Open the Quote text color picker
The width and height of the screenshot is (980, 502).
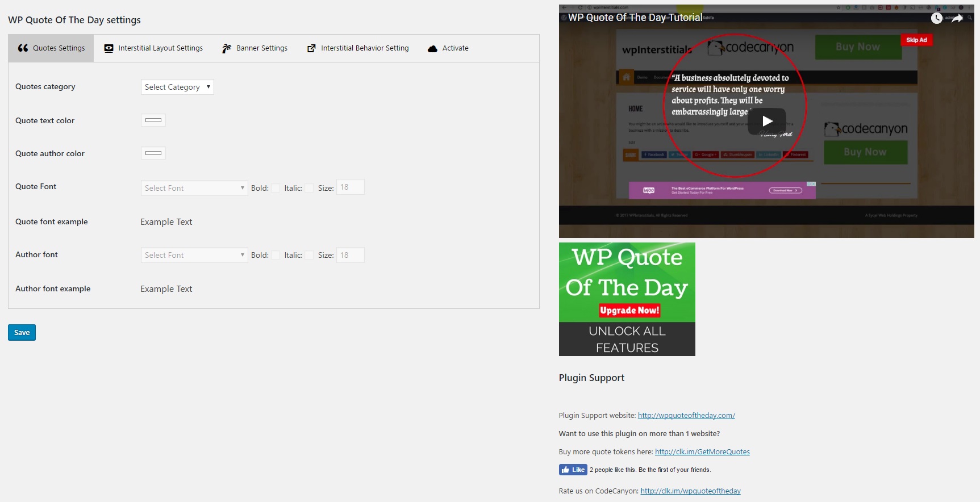[x=153, y=120]
